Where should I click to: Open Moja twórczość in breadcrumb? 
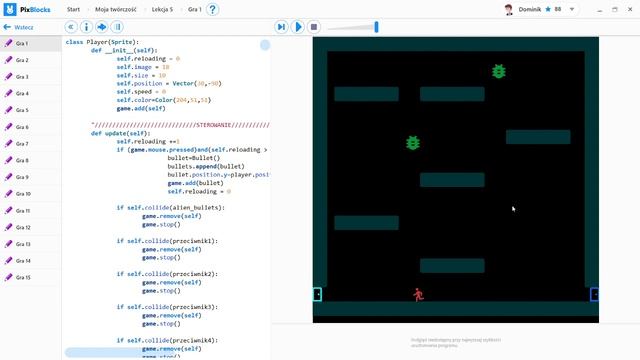click(116, 9)
